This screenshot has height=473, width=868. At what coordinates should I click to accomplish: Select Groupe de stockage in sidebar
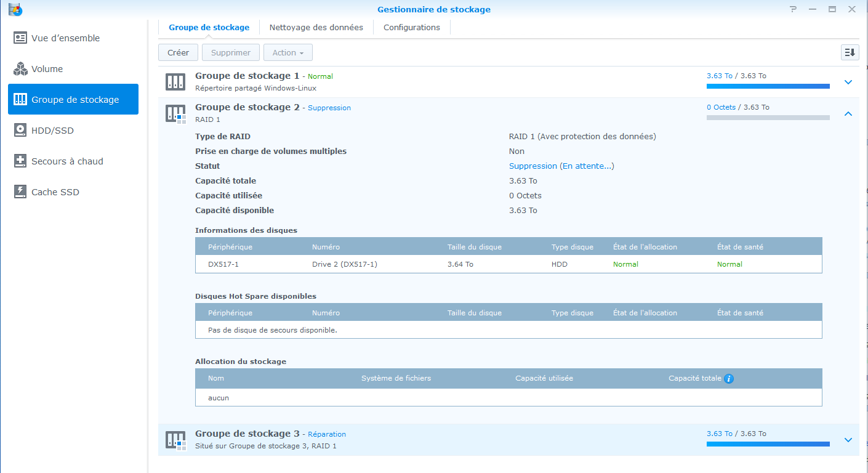pos(73,100)
